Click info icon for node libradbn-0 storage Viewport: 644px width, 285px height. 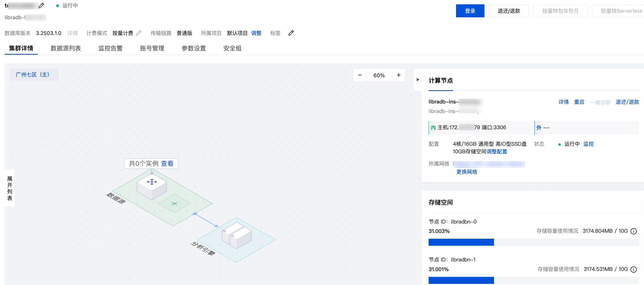(x=634, y=231)
